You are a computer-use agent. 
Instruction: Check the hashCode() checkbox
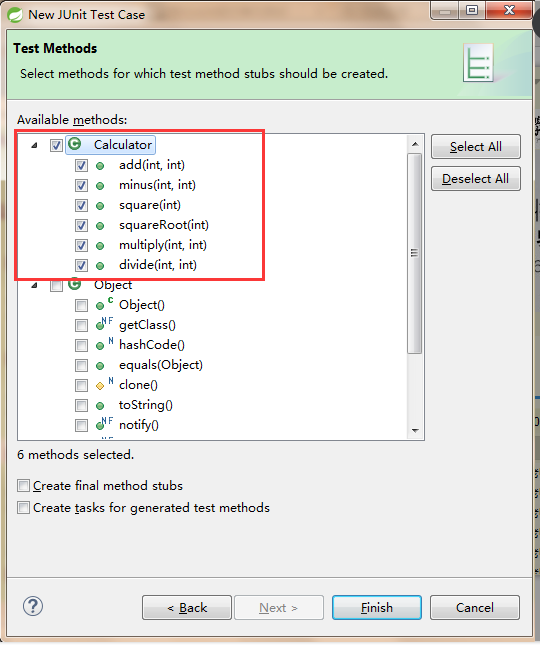[x=81, y=345]
